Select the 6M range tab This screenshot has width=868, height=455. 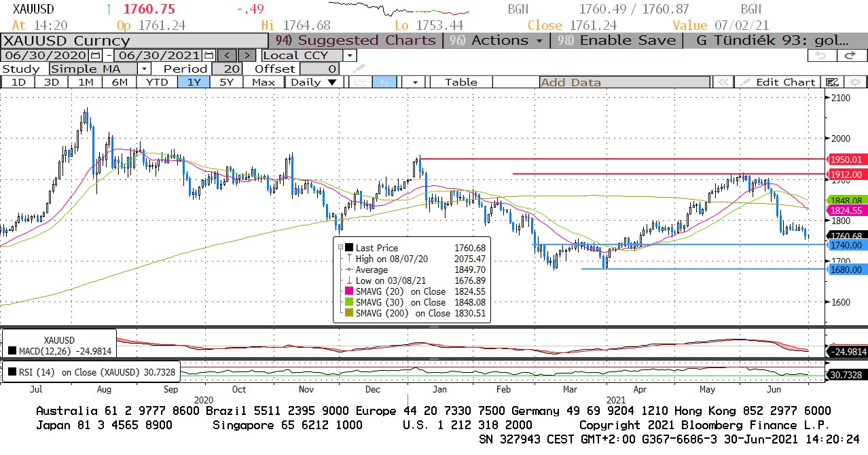[120, 82]
